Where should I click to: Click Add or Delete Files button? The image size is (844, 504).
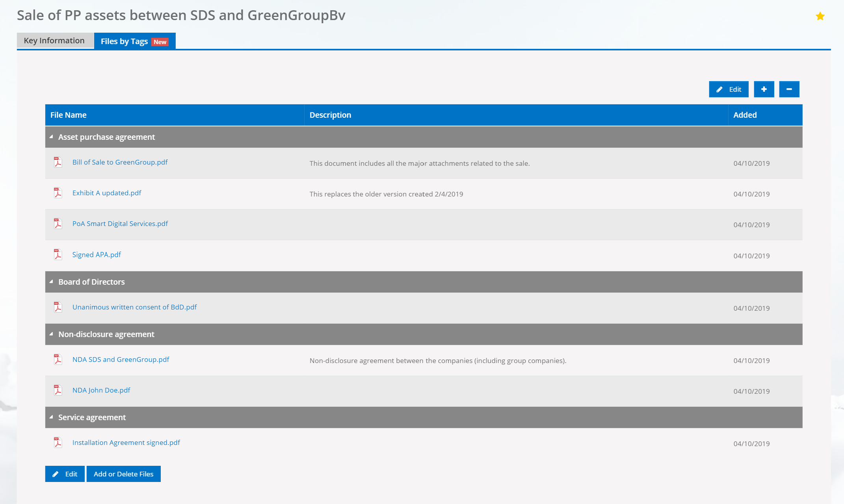pyautogui.click(x=123, y=474)
